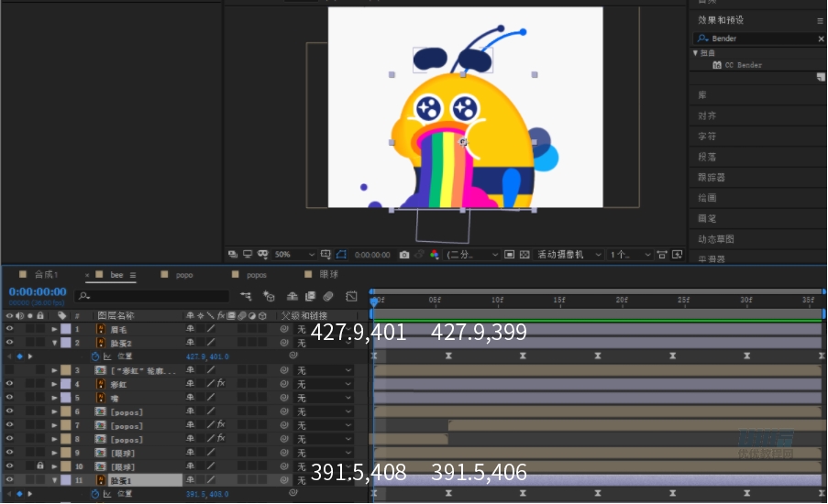Click the position stopwatch for layer 脸蛋2
The height and width of the screenshot is (504, 828).
point(95,356)
